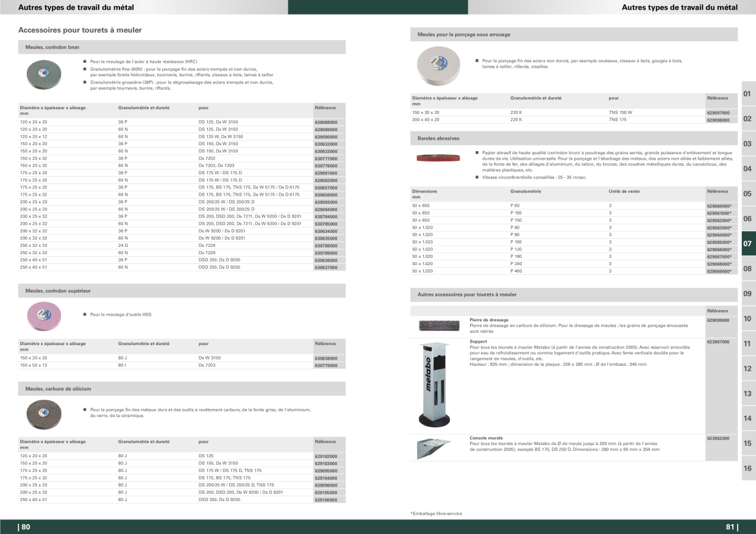Select dressing stone reference 629099000

[718, 320]
